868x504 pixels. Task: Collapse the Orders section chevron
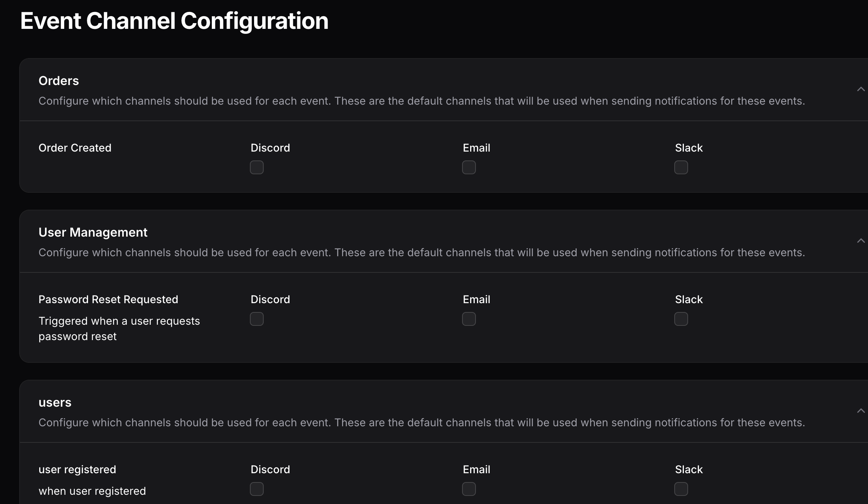pyautogui.click(x=861, y=89)
